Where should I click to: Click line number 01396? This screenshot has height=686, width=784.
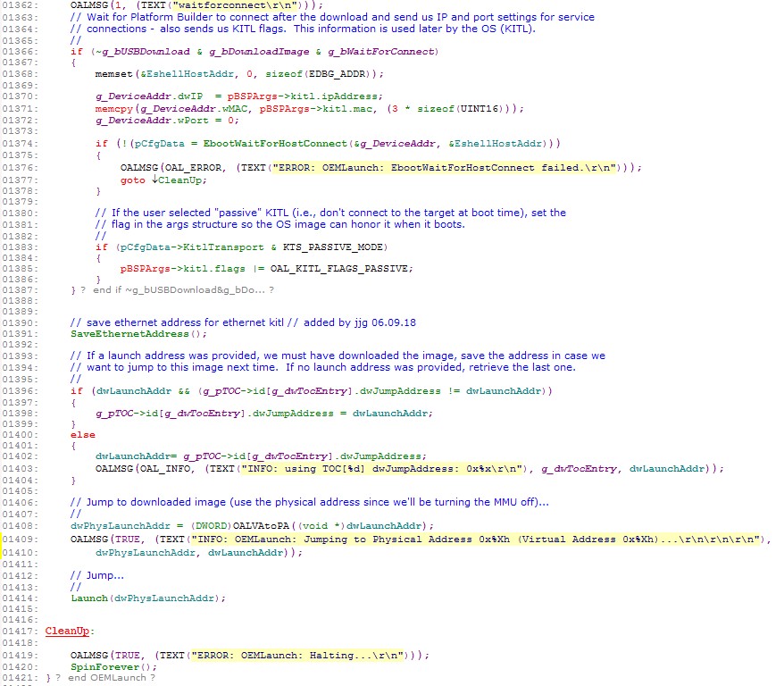click(x=20, y=391)
